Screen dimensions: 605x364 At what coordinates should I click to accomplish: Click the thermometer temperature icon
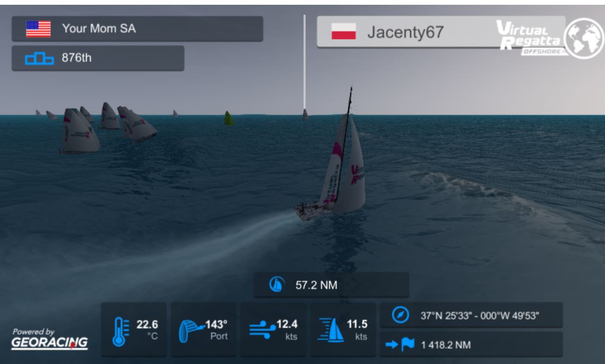coord(121,331)
